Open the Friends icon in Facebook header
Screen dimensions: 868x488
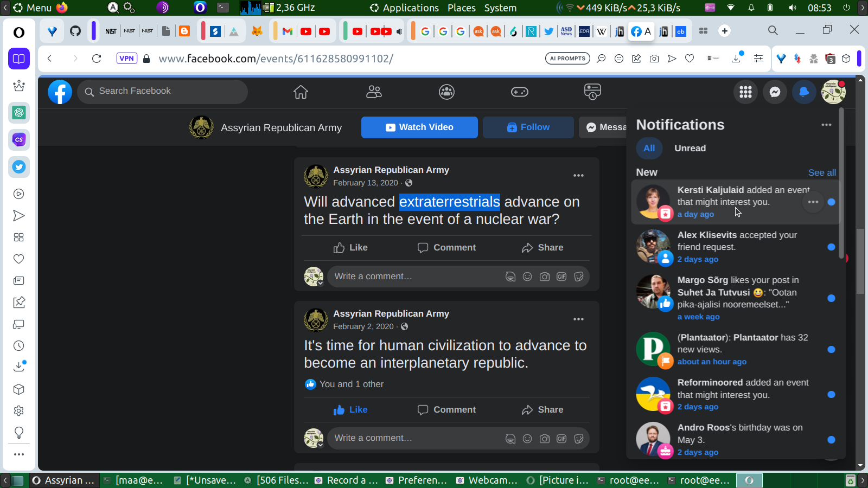(x=374, y=92)
